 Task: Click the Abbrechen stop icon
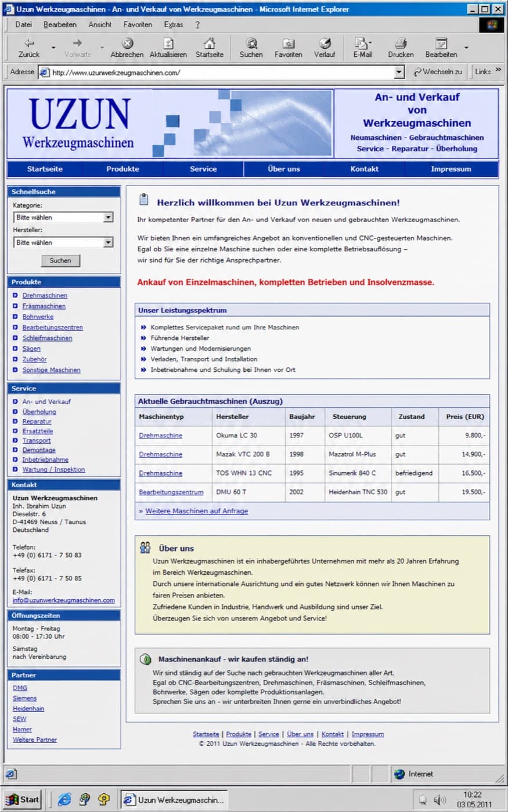pyautogui.click(x=127, y=43)
